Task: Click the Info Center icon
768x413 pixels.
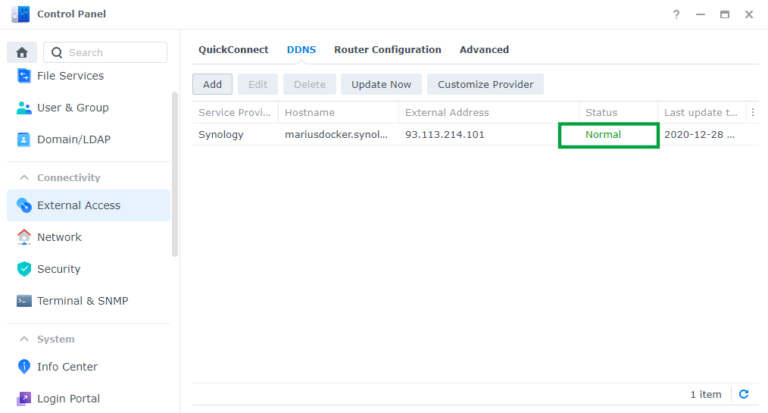Action: pyautogui.click(x=24, y=367)
